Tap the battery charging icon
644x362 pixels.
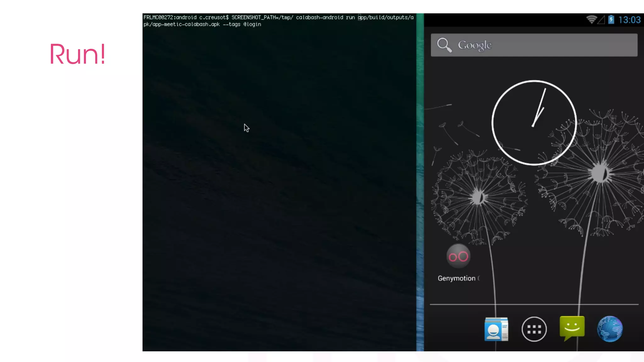coord(611,19)
